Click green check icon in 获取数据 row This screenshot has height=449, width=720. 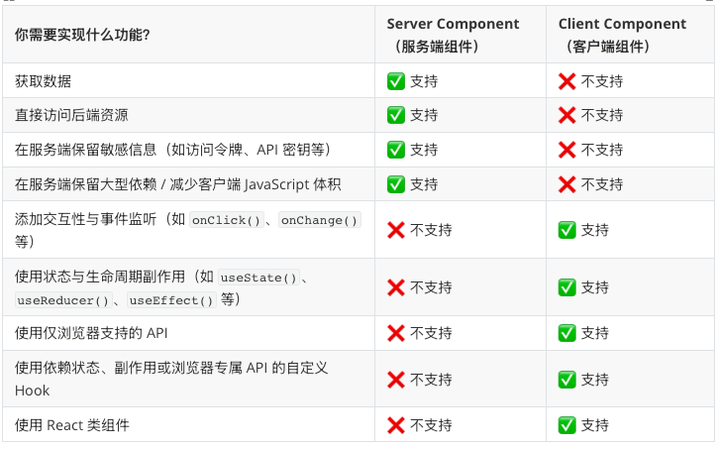(x=396, y=81)
